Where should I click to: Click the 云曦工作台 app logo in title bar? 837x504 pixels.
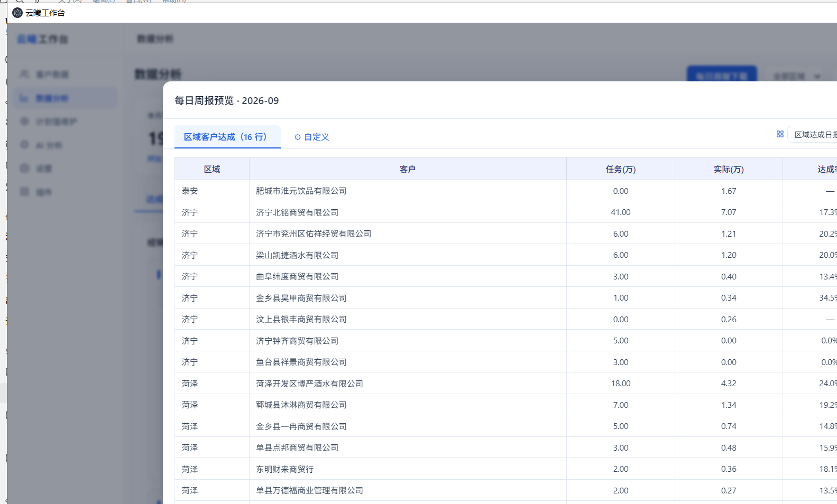tap(17, 13)
